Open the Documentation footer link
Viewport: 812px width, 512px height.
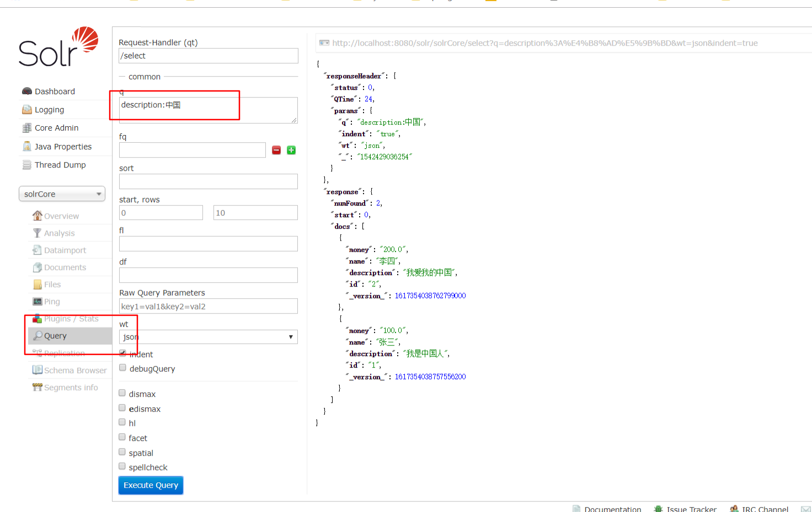click(x=613, y=509)
